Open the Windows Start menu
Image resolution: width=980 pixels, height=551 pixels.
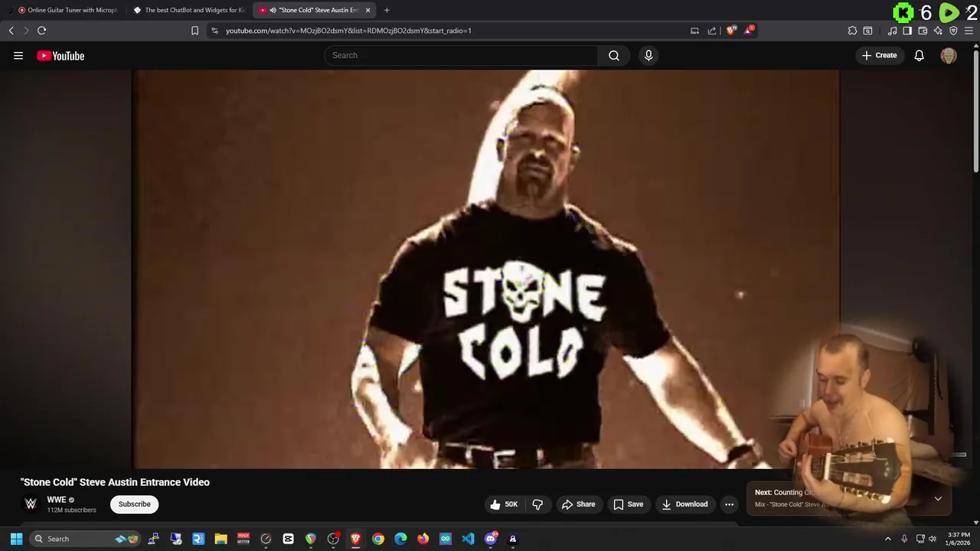[16, 539]
